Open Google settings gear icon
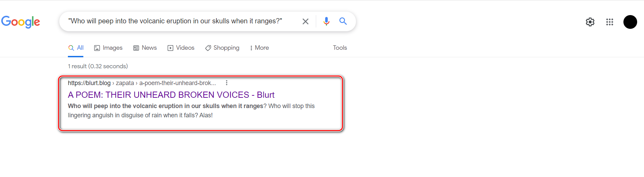 tap(590, 22)
